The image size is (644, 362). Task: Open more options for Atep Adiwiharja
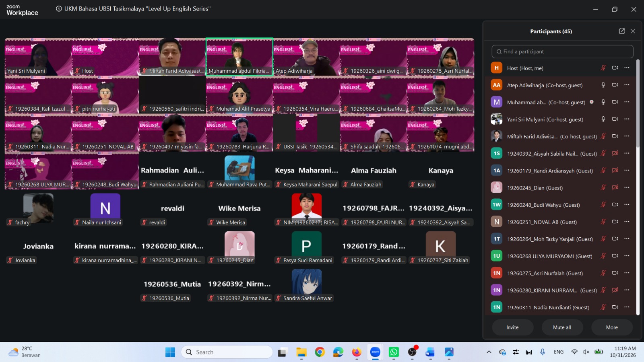[627, 85]
